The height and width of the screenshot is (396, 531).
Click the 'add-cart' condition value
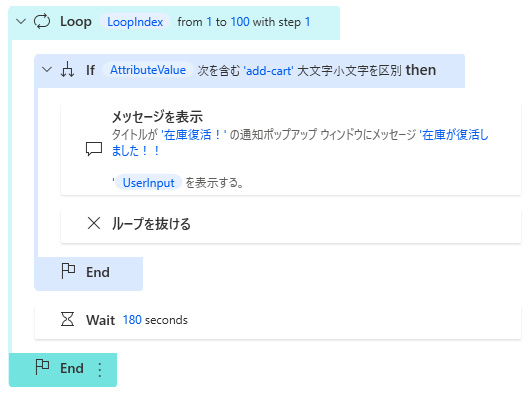(x=269, y=71)
